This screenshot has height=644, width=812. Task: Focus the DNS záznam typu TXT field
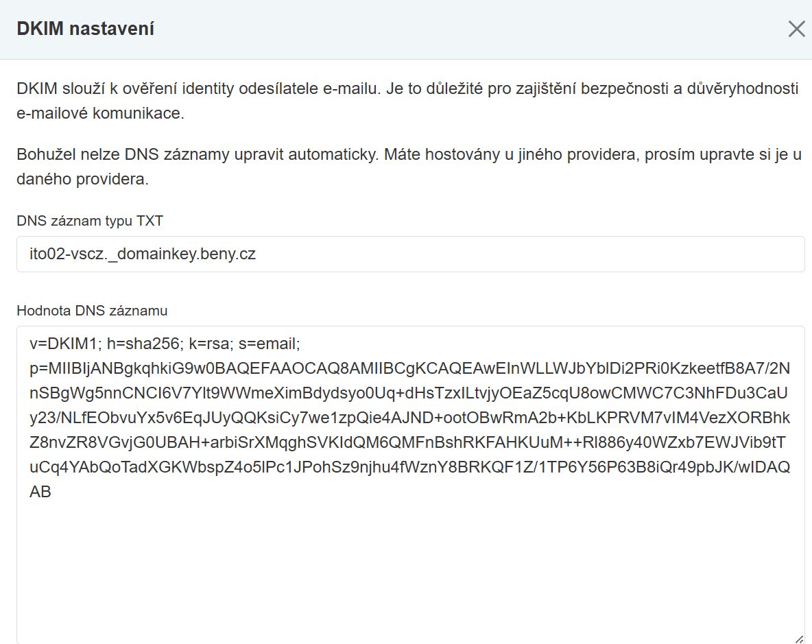pos(410,254)
